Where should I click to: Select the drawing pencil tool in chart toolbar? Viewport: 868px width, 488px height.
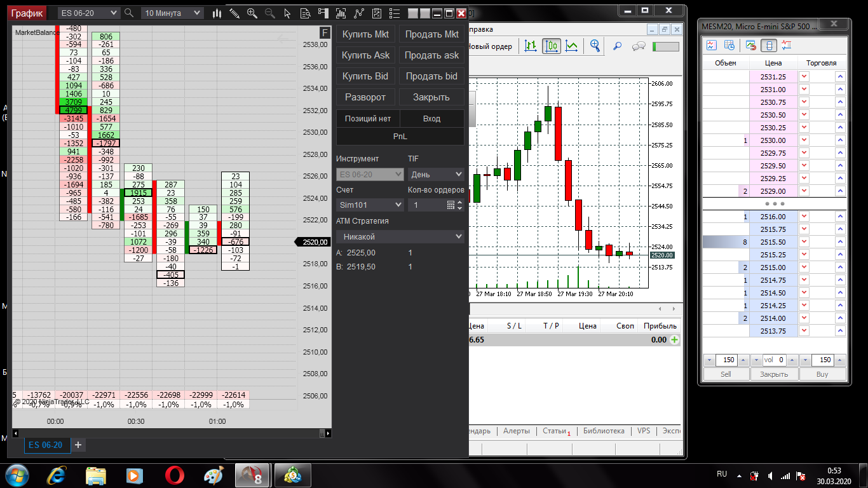point(234,13)
